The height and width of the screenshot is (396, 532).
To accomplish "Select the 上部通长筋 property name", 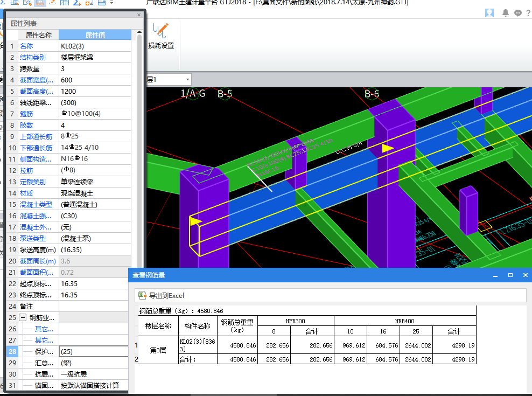I will [x=36, y=136].
